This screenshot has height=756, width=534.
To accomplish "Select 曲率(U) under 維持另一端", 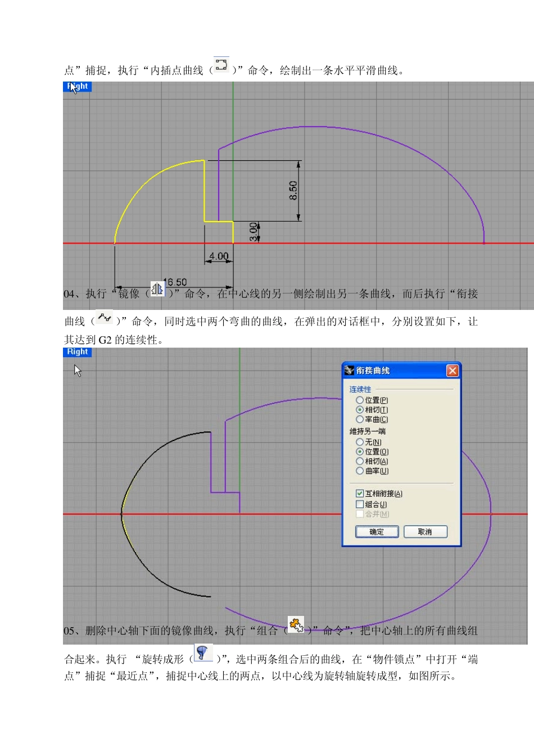I will tap(372, 471).
